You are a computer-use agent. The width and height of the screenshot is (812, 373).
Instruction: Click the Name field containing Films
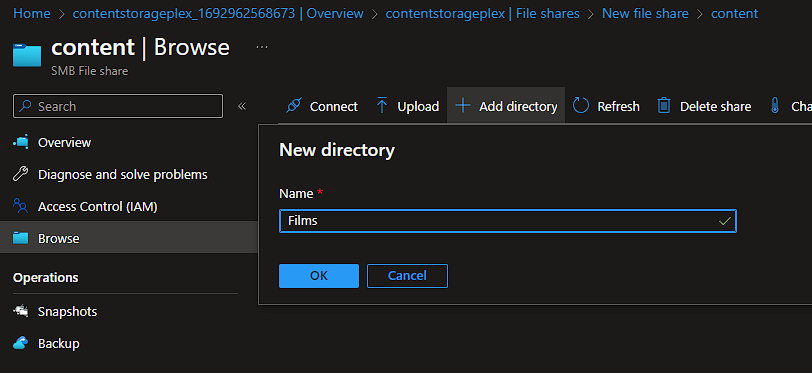point(508,221)
